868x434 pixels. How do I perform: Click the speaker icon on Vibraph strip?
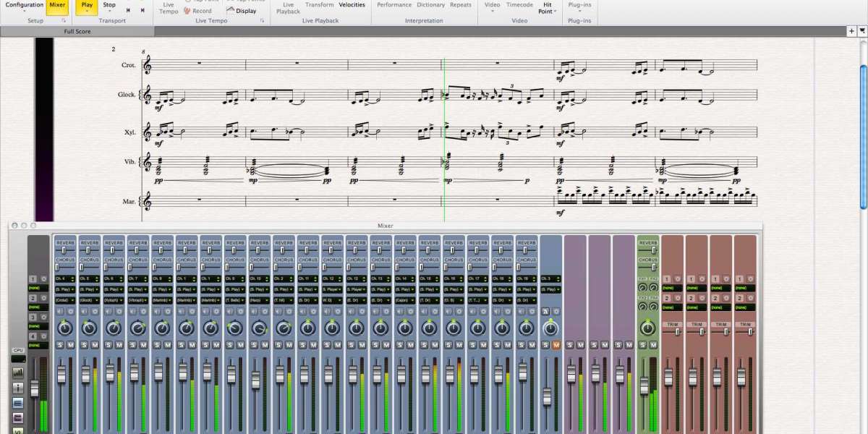click(133, 312)
